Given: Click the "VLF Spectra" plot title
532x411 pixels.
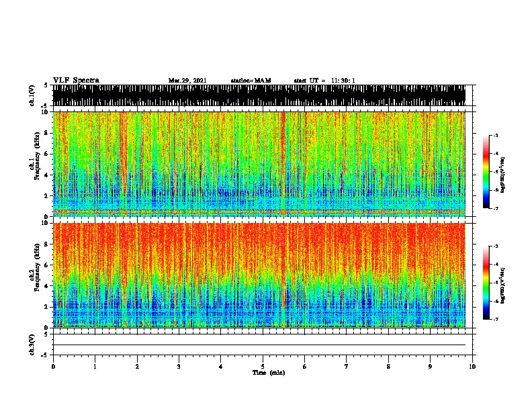Looking at the screenshot, I should point(76,81).
